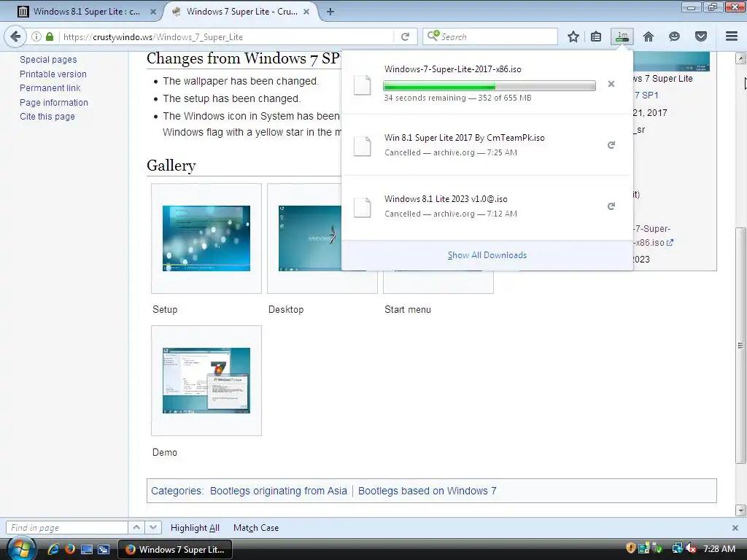
Task: Open the Demo gallery thumbnail
Action: 206,381
